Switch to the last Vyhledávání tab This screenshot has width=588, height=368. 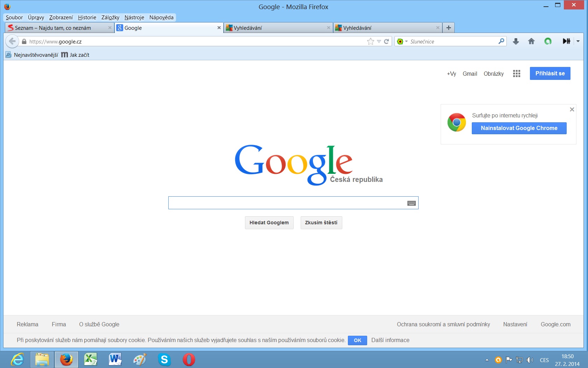click(387, 28)
